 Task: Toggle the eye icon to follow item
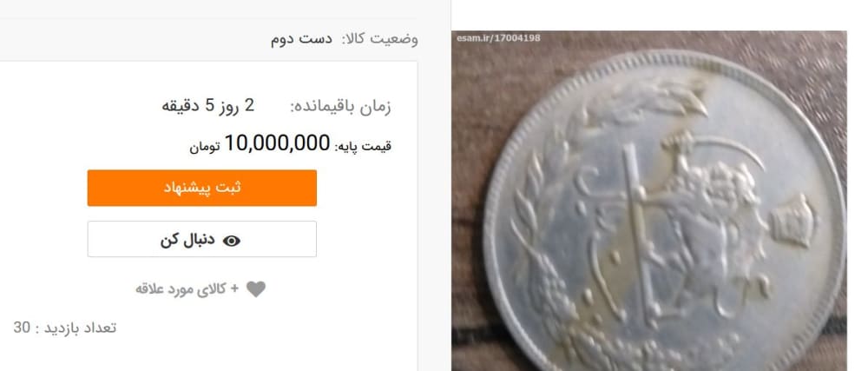232,241
